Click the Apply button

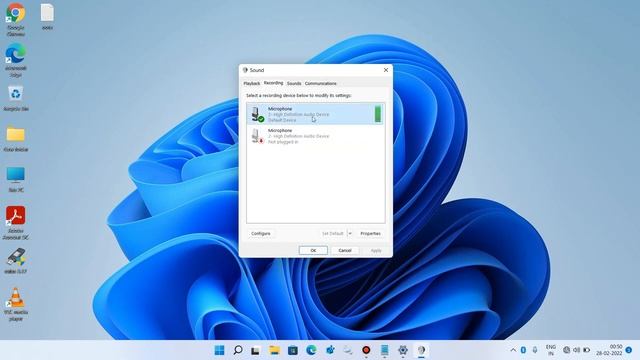point(376,250)
